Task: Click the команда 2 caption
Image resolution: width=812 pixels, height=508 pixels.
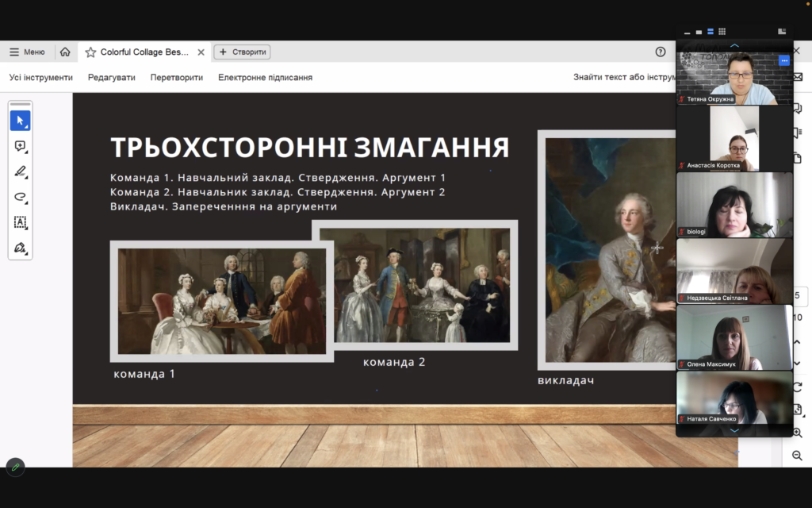Action: [x=394, y=362]
